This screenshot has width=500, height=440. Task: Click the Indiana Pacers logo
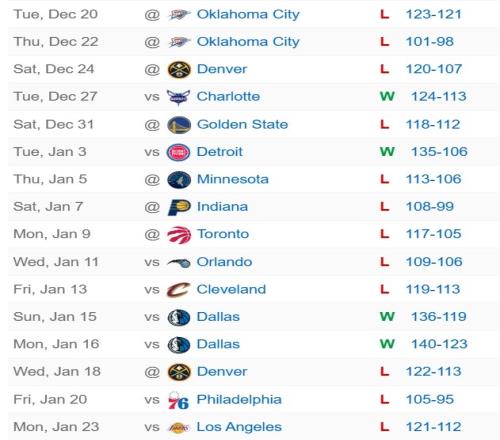pyautogui.click(x=179, y=207)
